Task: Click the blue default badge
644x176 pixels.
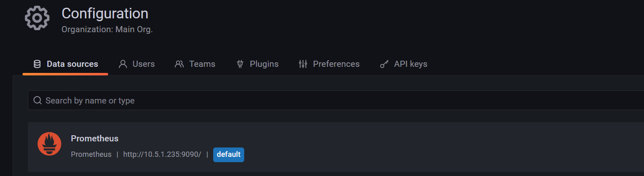Action: click(x=229, y=154)
